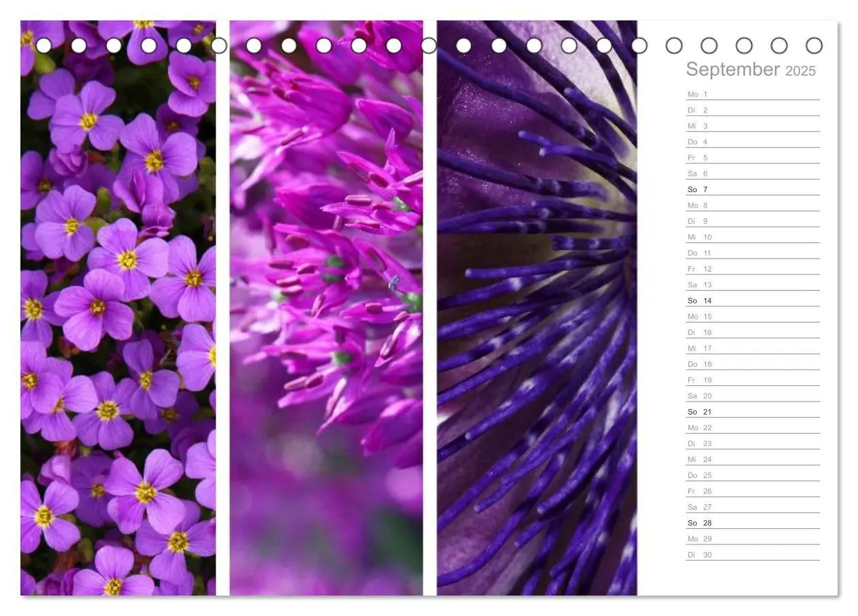Select the Do 25 date row
The width and height of the screenshot is (858, 616).
click(752, 475)
